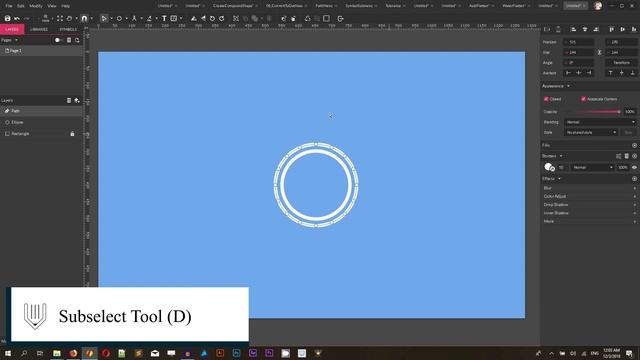
Task: Click the Save icon in toolbar
Action: [x=7, y=18]
